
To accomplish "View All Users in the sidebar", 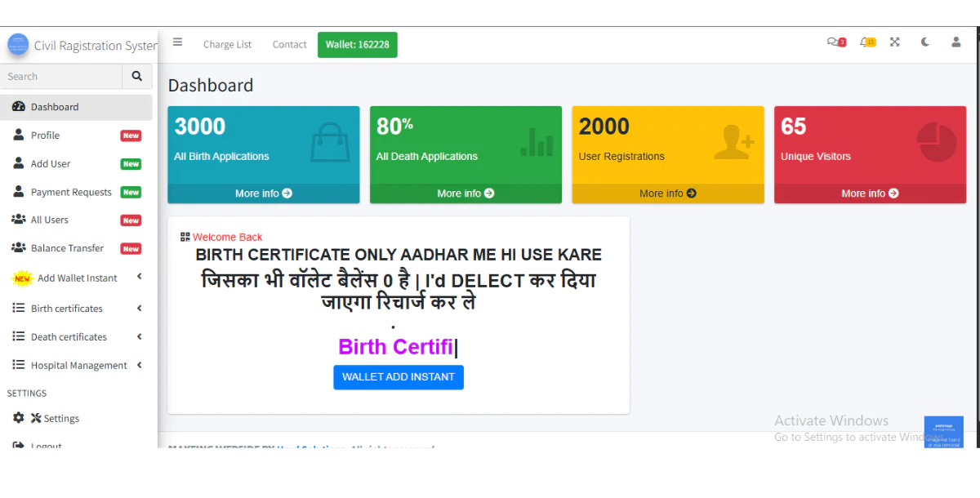I will 76,220.
